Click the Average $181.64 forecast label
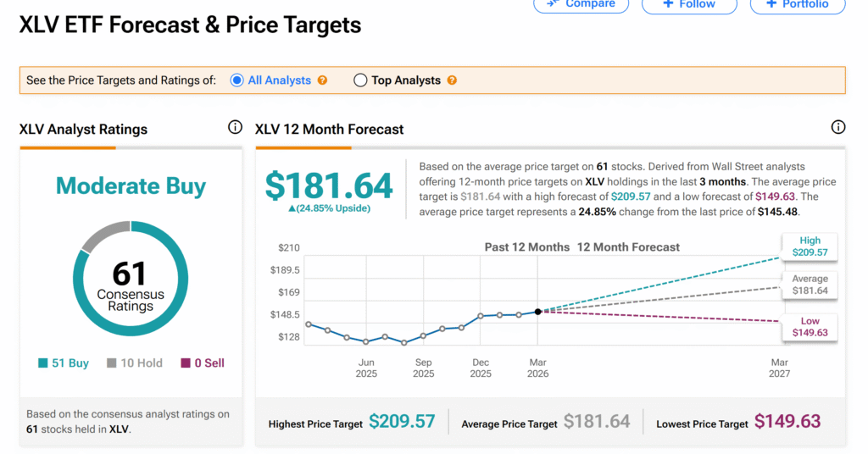868x454 pixels. pos(810,285)
